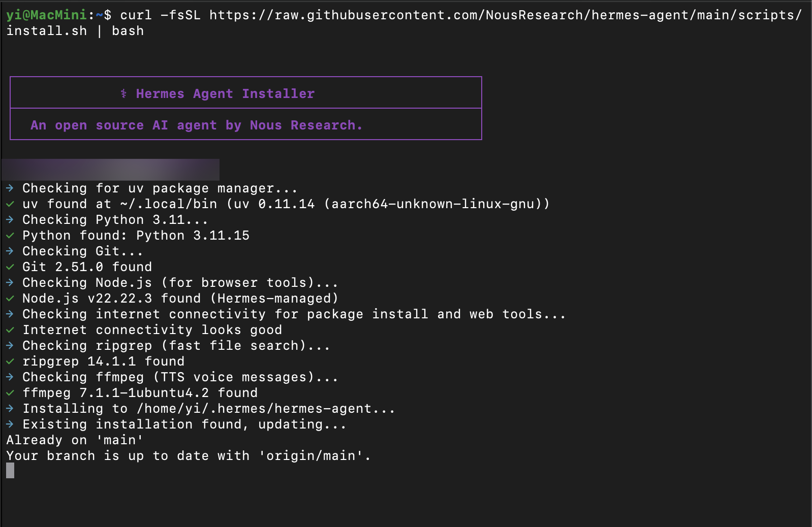Click arrow icon beside Checking ffmpeg line
The height and width of the screenshot is (527, 812).
[x=10, y=377]
